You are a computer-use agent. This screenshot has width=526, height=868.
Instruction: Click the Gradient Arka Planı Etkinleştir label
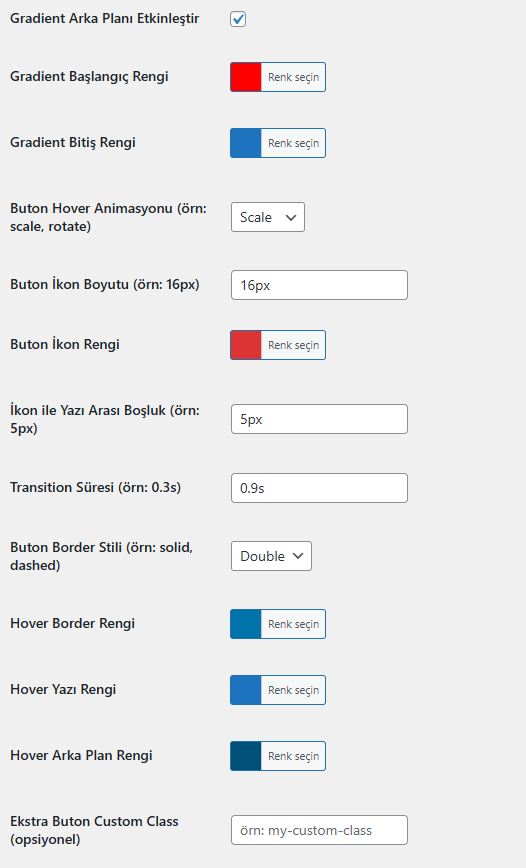coord(105,18)
